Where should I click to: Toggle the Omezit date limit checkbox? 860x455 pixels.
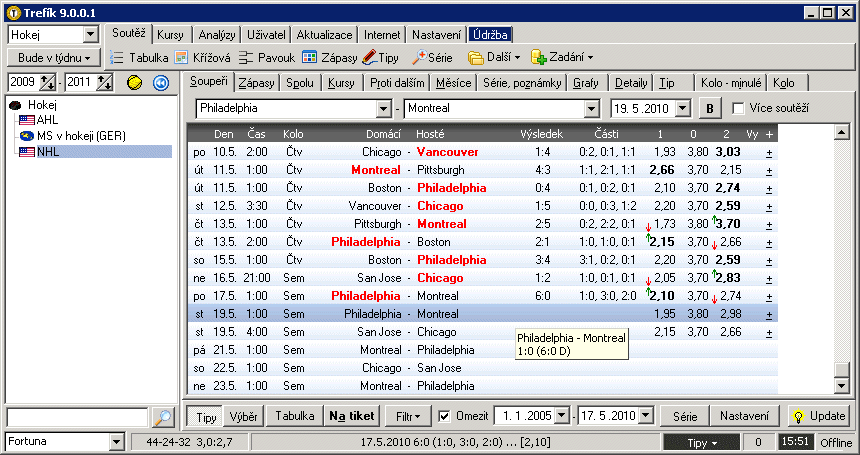click(447, 416)
